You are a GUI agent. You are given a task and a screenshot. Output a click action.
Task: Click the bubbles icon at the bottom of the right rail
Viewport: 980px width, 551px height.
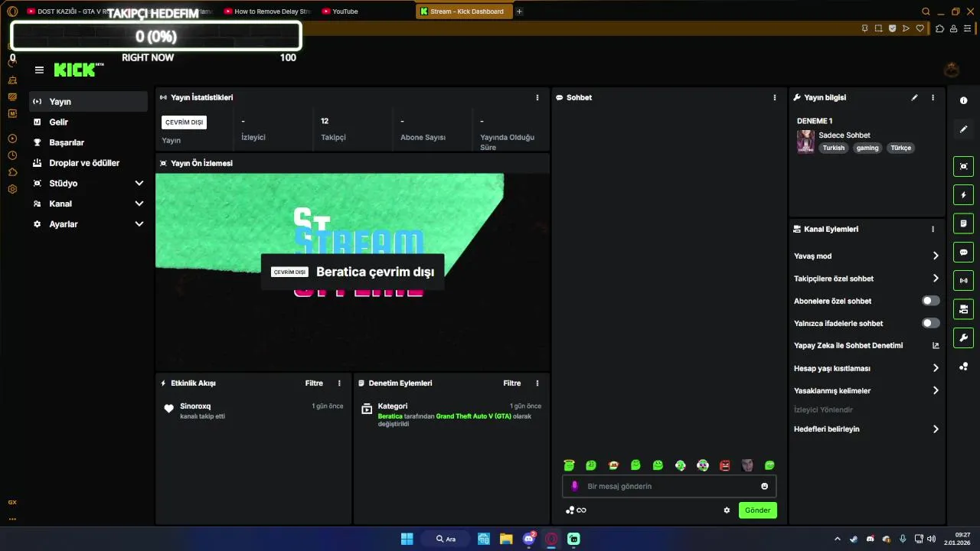(x=963, y=367)
